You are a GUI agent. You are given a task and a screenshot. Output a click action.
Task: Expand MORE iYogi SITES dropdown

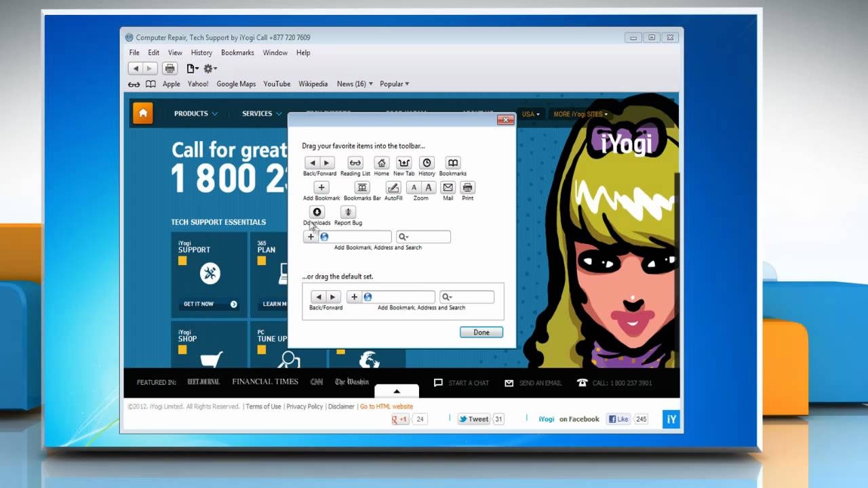[x=580, y=114]
